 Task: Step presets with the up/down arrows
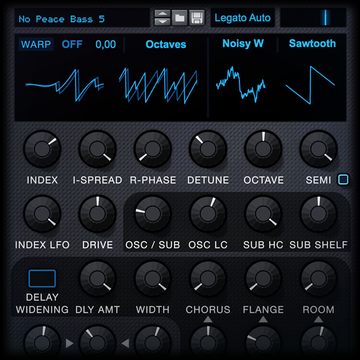click(162, 18)
